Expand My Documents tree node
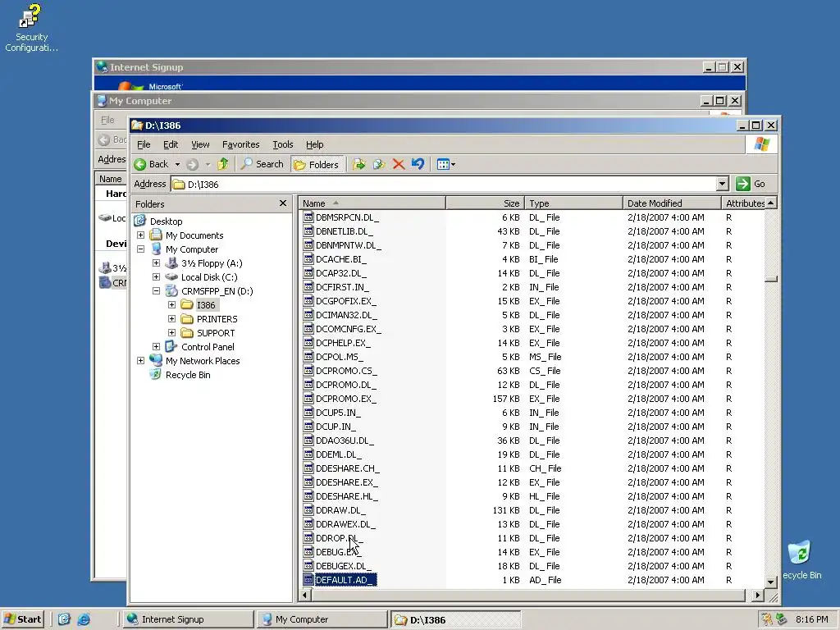This screenshot has width=840, height=630. pos(140,235)
